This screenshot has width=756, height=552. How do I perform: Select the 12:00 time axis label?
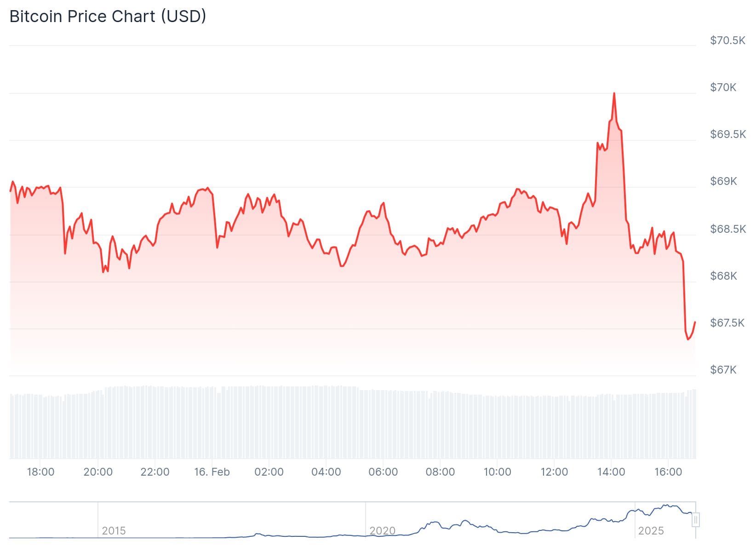coord(554,472)
